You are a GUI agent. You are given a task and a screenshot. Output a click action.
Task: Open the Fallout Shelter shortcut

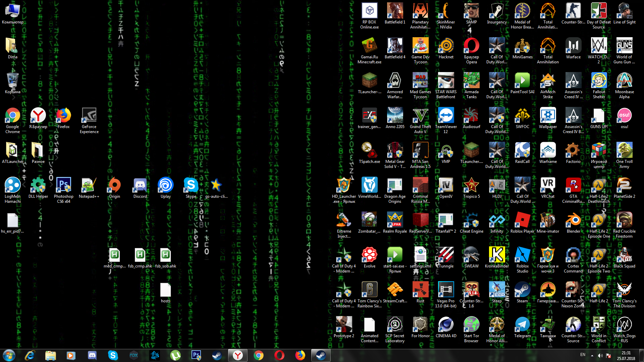[x=599, y=85]
